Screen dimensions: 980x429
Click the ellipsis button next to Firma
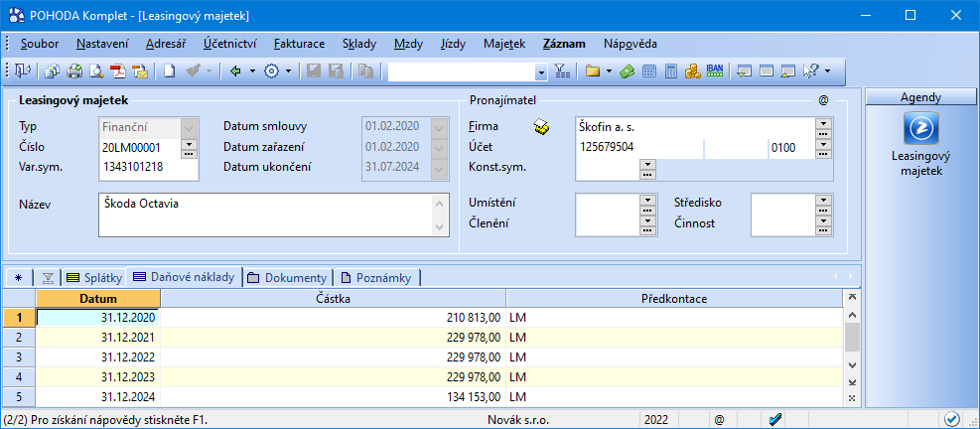(824, 133)
